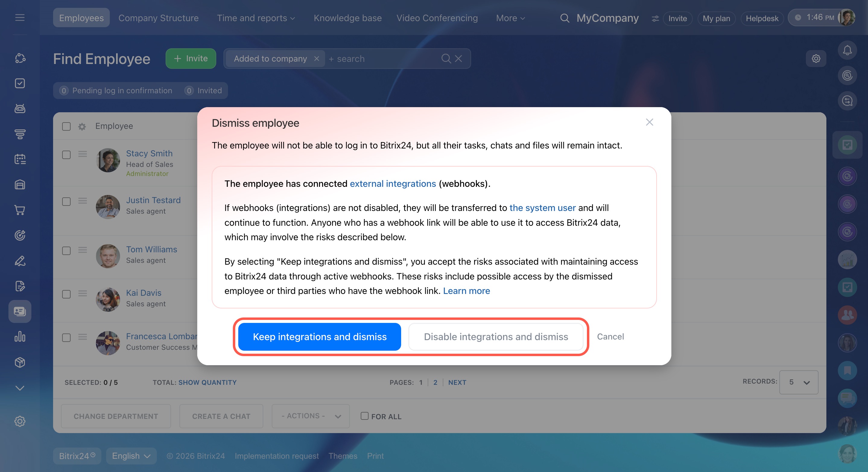Expand the Records per page dropdown
The height and width of the screenshot is (472, 868).
coord(798,382)
